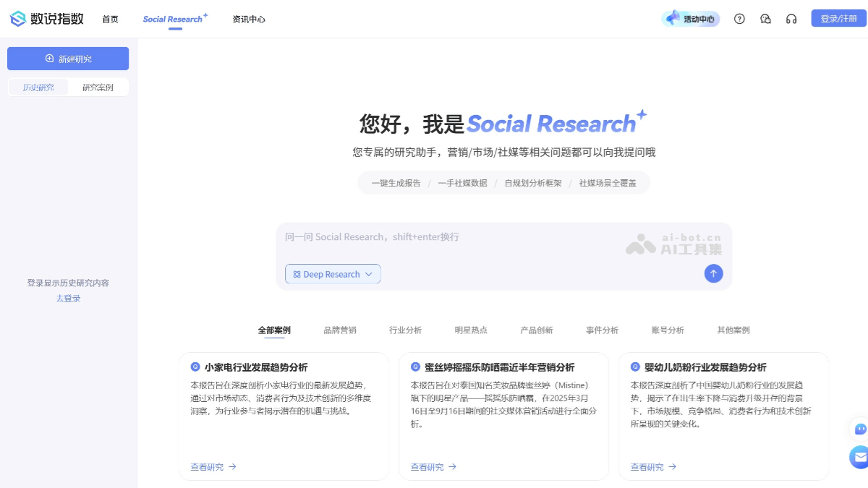
Task: Select the 品牌营销 case tab
Action: tap(340, 330)
